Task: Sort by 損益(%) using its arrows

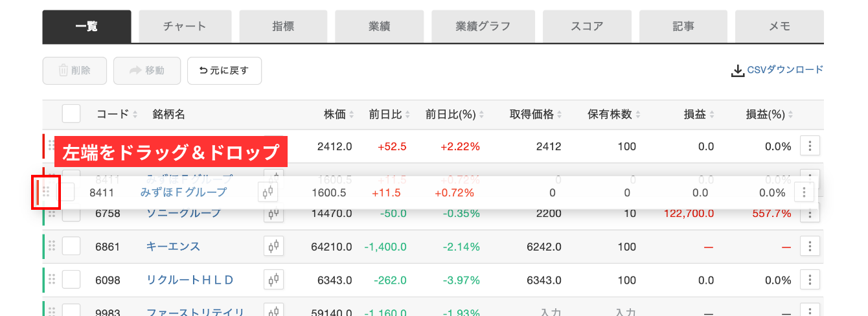Action: (x=789, y=115)
